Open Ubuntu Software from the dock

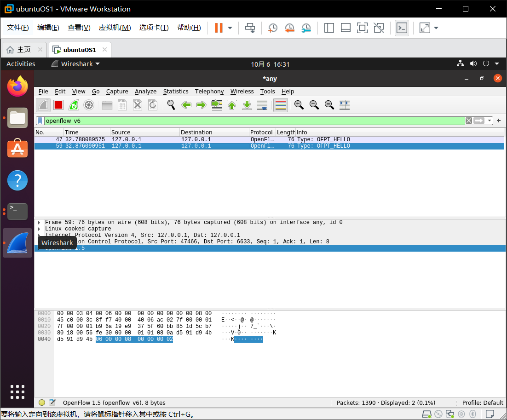[17, 149]
